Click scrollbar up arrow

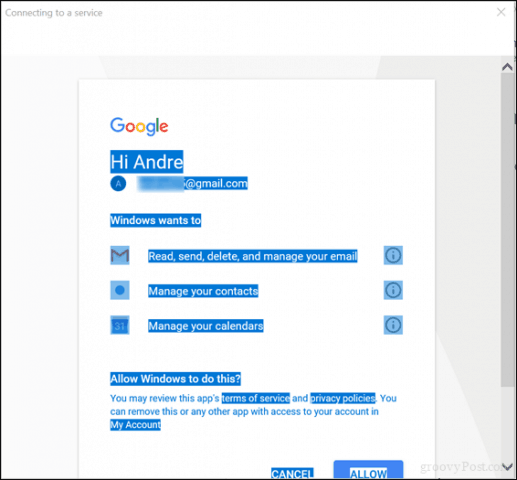coord(507,67)
